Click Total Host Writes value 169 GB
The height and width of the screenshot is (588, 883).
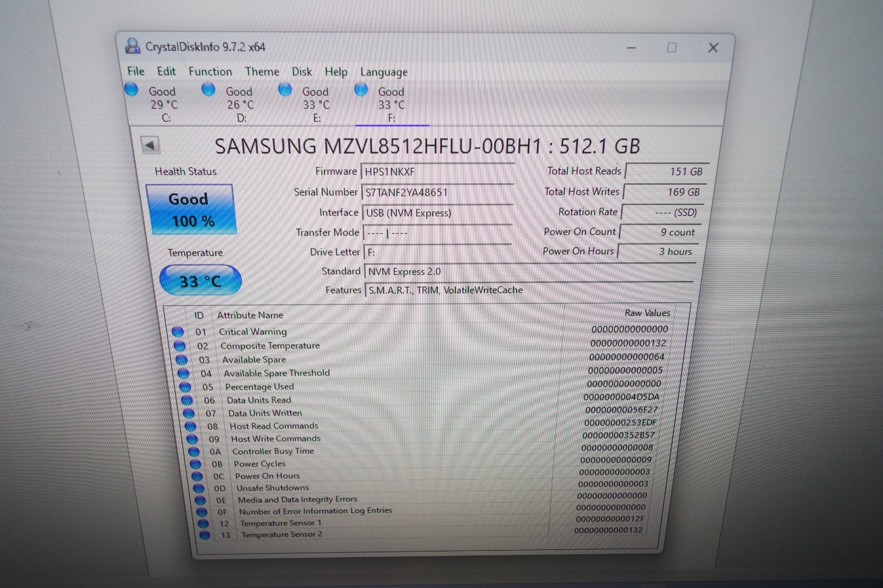[x=664, y=192]
